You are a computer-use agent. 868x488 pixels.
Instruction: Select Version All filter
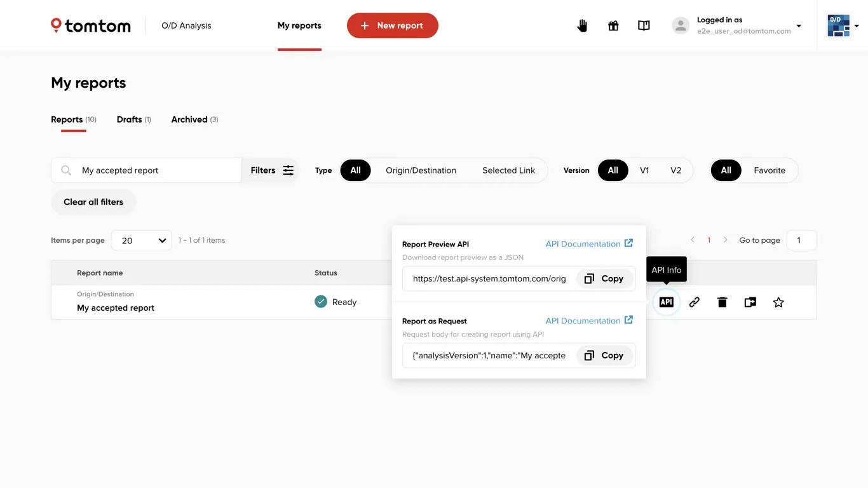[613, 170]
